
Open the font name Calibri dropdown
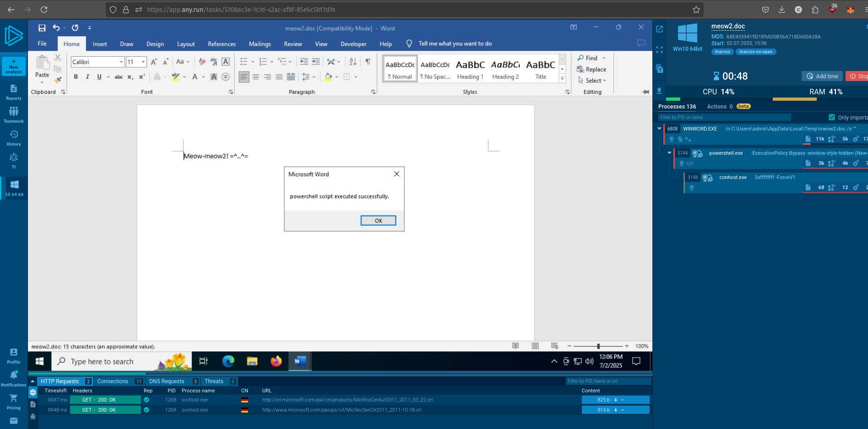[x=121, y=62]
